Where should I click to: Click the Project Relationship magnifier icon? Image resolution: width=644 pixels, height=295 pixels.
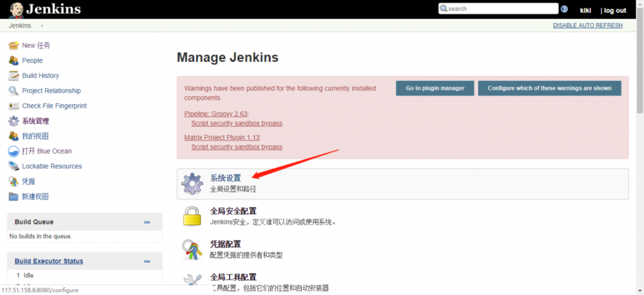click(14, 91)
